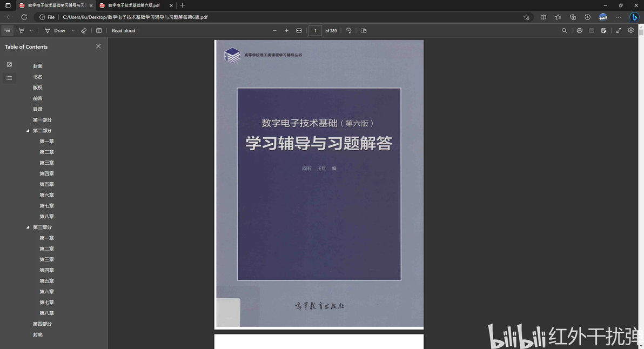Open the Bing sidebar button
Viewport: 644px width, 349px height.
click(x=634, y=17)
